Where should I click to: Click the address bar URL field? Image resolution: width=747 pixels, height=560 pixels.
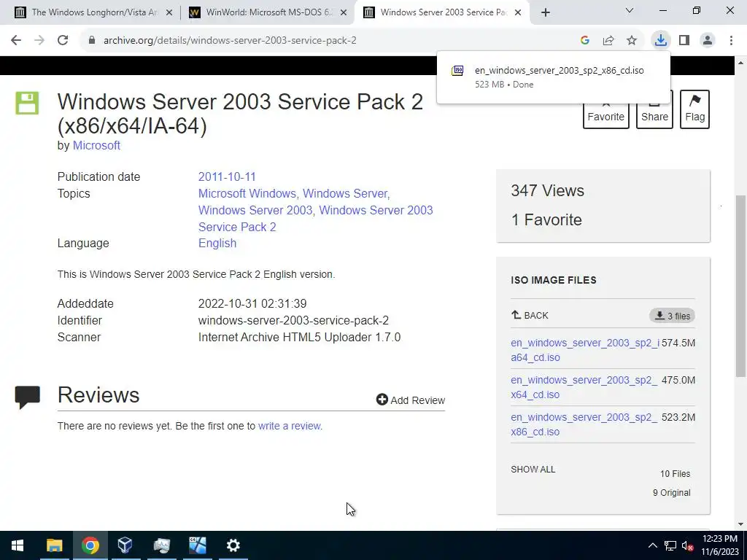tap(329, 41)
